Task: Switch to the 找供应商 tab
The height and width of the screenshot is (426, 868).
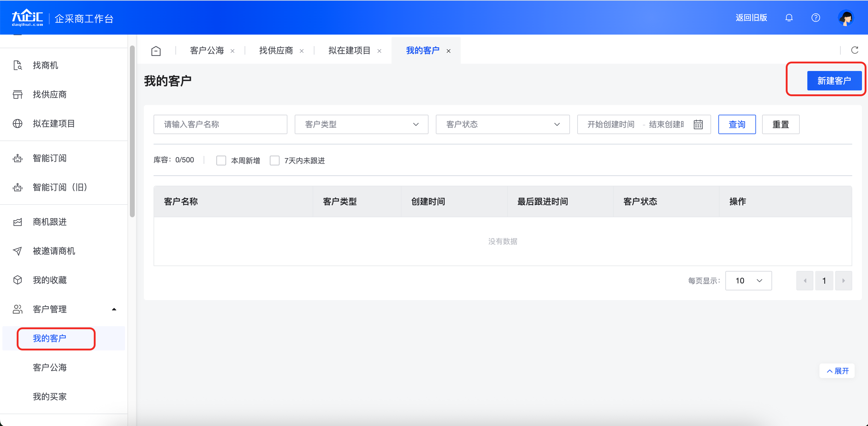Action: (276, 50)
